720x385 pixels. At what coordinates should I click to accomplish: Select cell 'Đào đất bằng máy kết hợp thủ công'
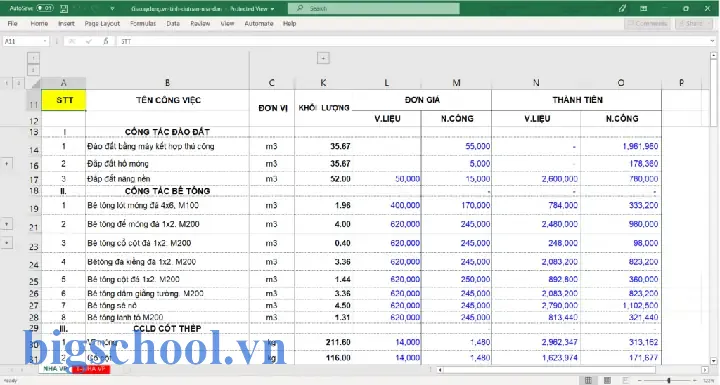point(168,147)
